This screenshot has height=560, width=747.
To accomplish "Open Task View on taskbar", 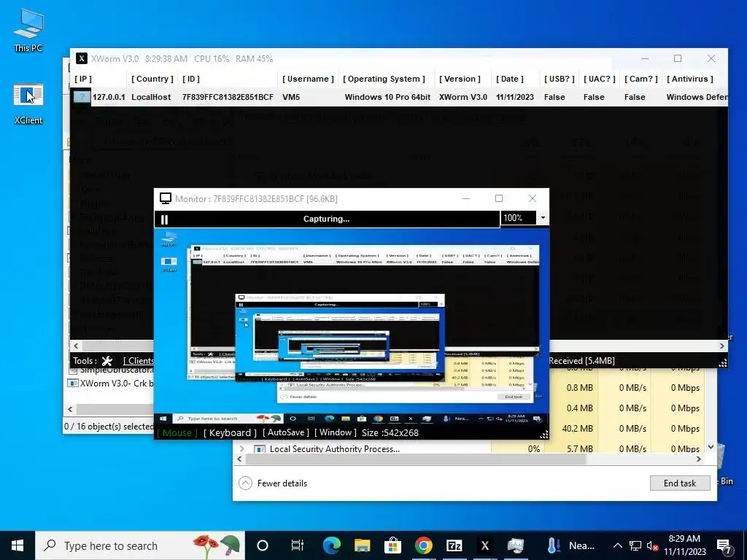I will pos(298,545).
